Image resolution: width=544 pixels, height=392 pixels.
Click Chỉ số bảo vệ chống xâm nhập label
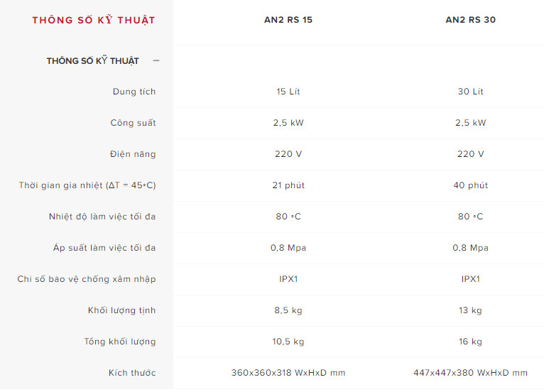click(87, 279)
